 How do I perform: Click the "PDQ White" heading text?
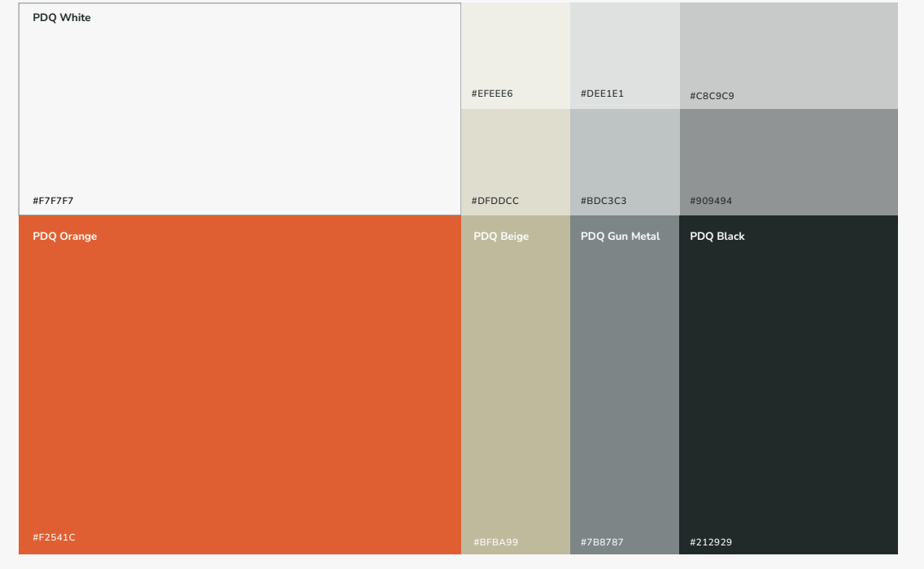tap(61, 18)
